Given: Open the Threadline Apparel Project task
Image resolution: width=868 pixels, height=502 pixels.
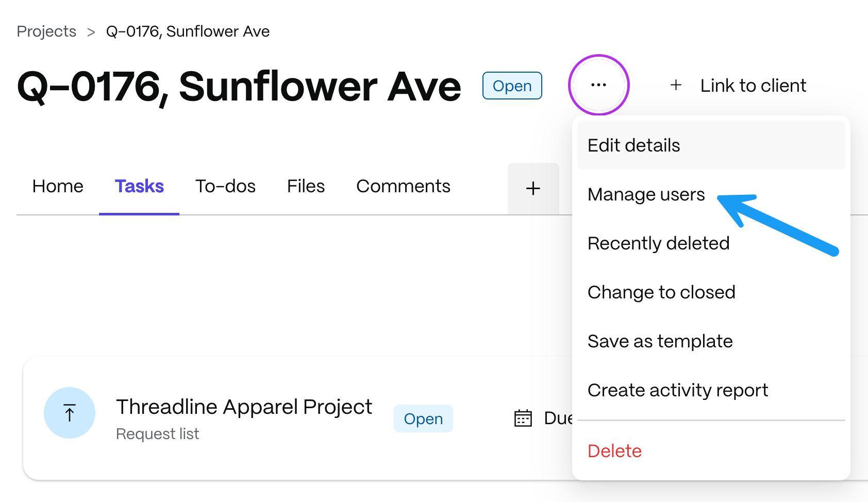Looking at the screenshot, I should pyautogui.click(x=244, y=407).
